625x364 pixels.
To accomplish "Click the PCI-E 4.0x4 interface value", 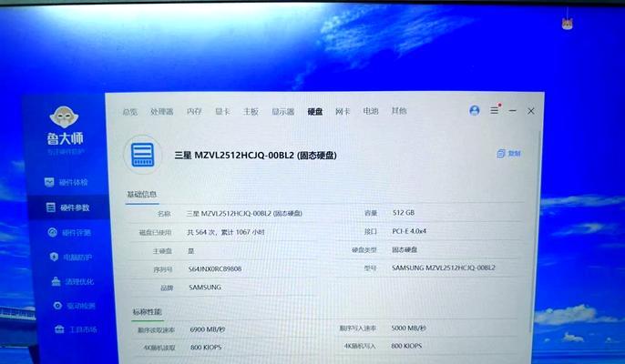I will (x=409, y=231).
